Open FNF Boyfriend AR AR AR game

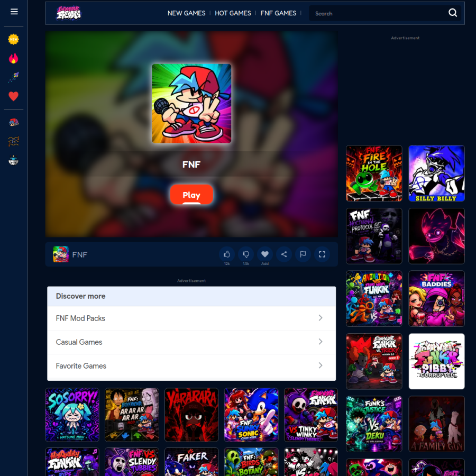132,415
